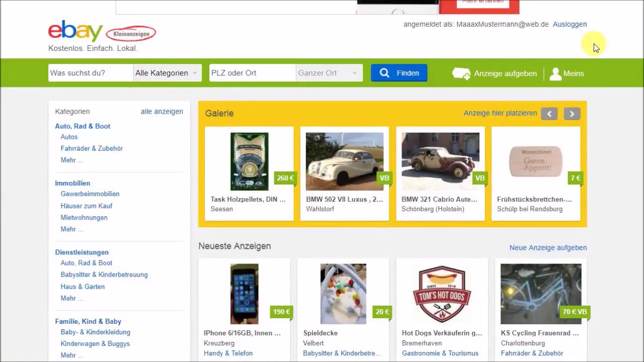This screenshot has height=362, width=644.
Task: Click Gastronomie & Tourismus category link
Action: point(440,353)
